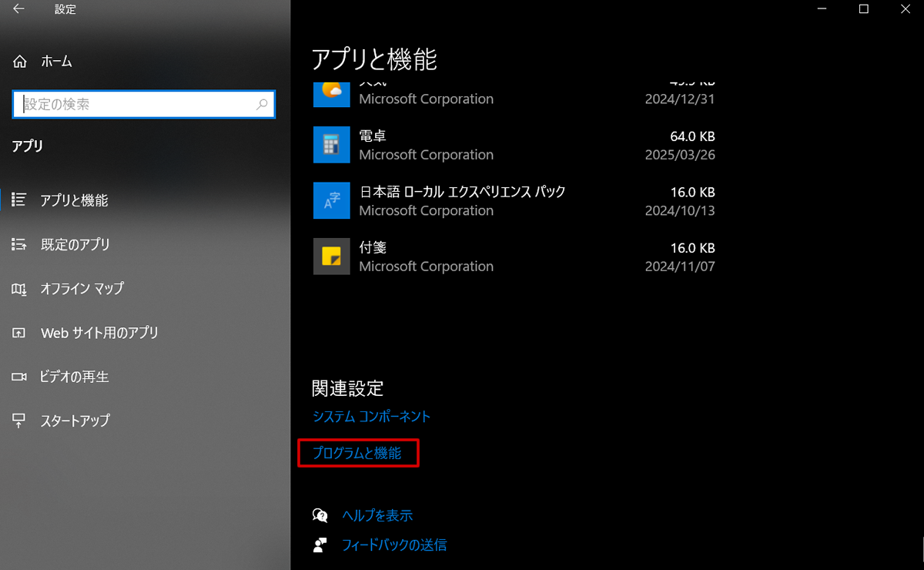
Task: Click the back arrow in title bar
Action: coord(18,10)
